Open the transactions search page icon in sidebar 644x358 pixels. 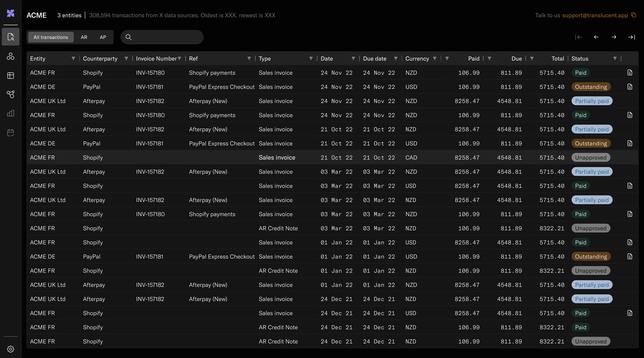[x=10, y=37]
